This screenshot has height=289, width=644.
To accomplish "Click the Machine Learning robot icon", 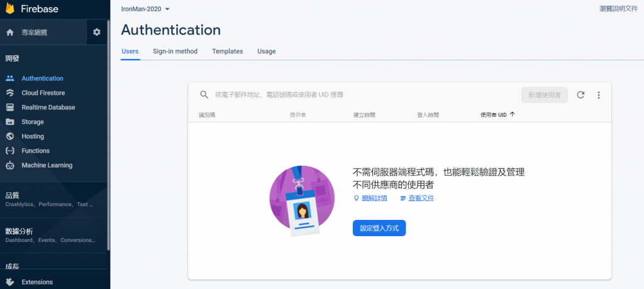I will 10,165.
